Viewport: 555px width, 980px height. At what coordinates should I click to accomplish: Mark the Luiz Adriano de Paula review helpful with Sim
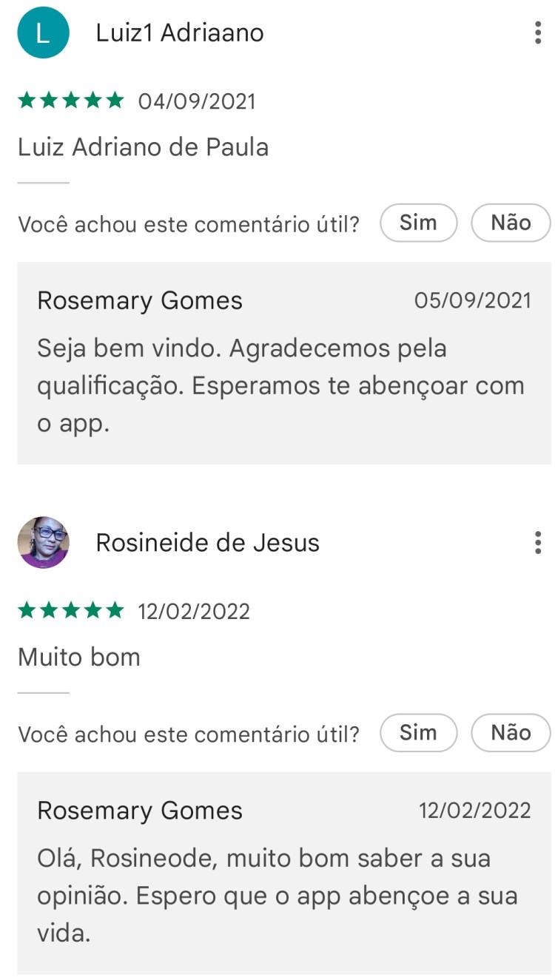pyautogui.click(x=418, y=223)
